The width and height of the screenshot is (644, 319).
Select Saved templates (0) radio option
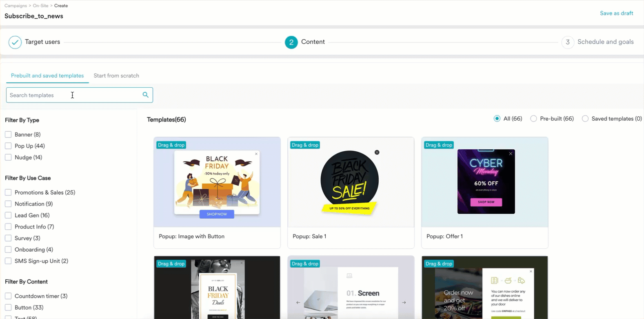point(585,119)
